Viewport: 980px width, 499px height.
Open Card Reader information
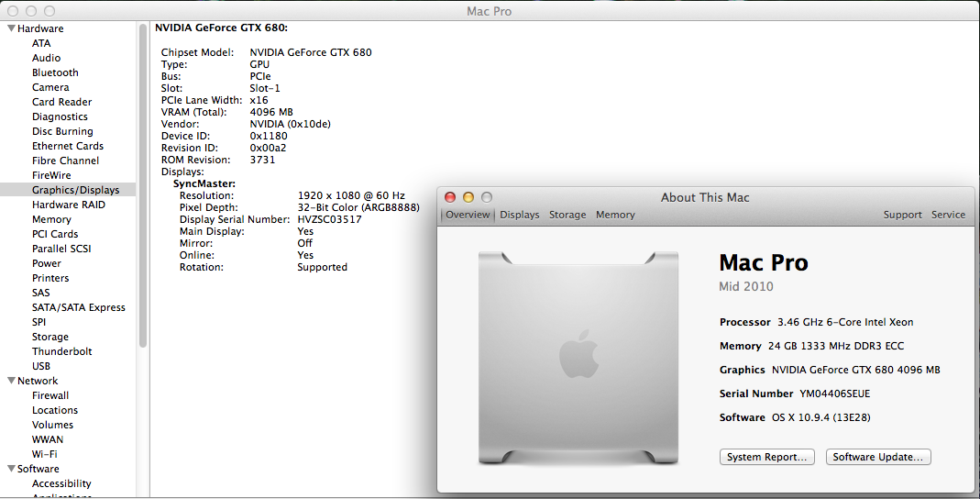coord(61,102)
